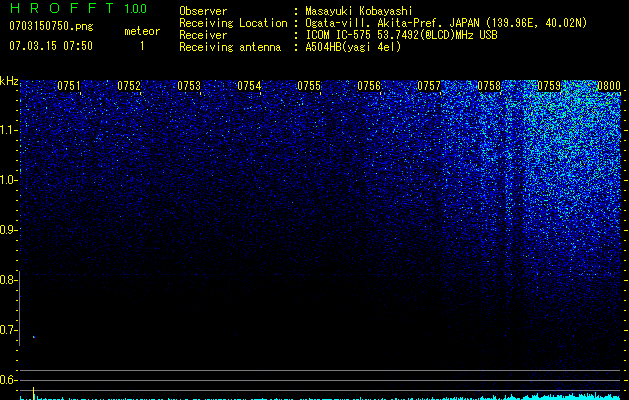Click the Receiving antenna label

point(230,47)
